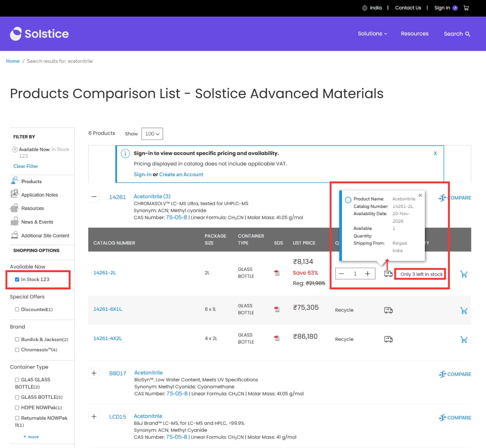Remove the Available Now filter chip

(15, 150)
